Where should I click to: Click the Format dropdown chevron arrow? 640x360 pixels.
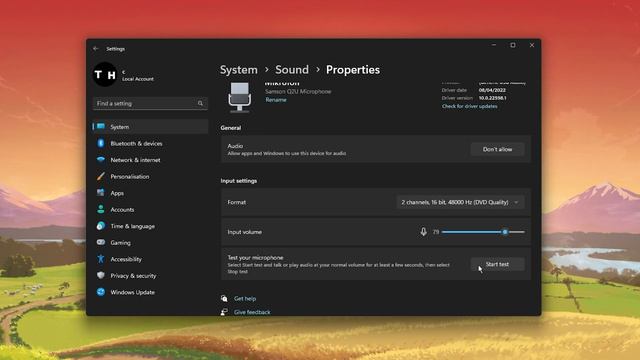click(x=516, y=202)
